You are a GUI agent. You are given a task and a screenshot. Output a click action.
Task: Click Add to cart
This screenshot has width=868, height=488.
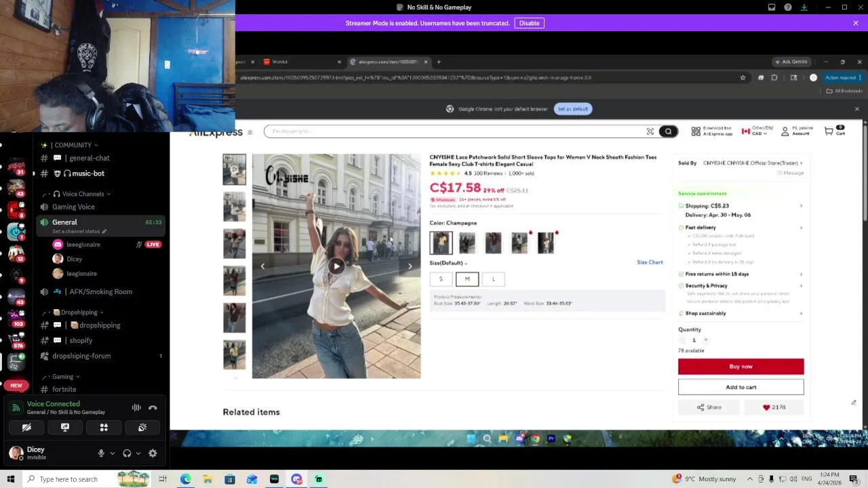[x=741, y=387]
